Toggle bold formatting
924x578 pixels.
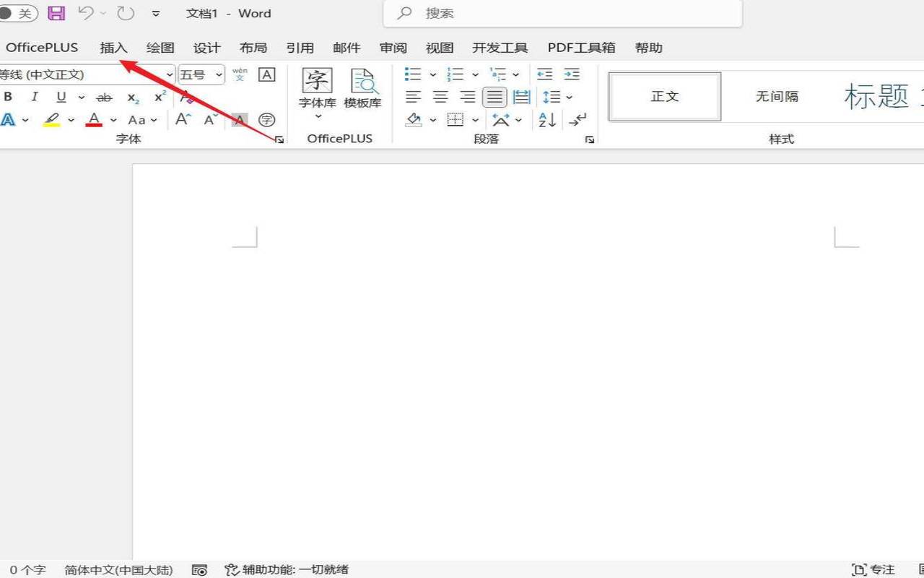8,98
